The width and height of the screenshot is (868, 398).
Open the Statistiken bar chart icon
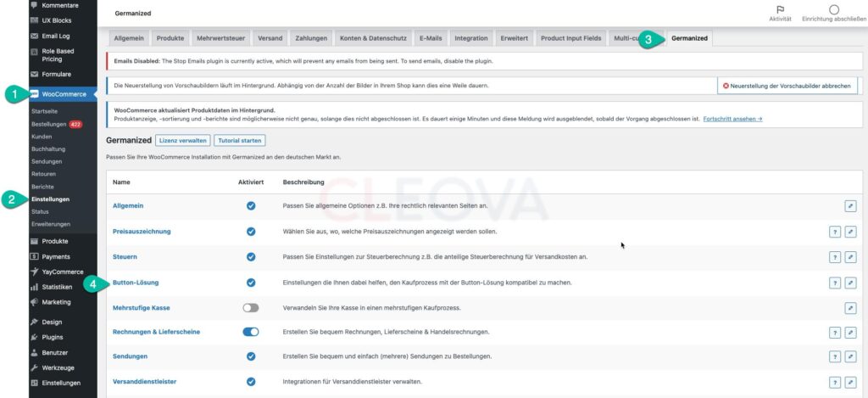click(x=34, y=287)
